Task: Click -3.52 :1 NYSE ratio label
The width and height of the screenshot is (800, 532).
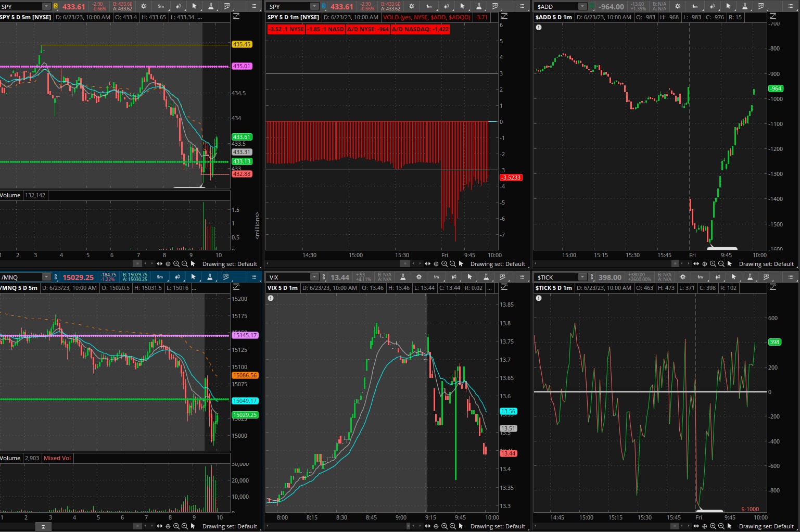Action: [x=286, y=29]
